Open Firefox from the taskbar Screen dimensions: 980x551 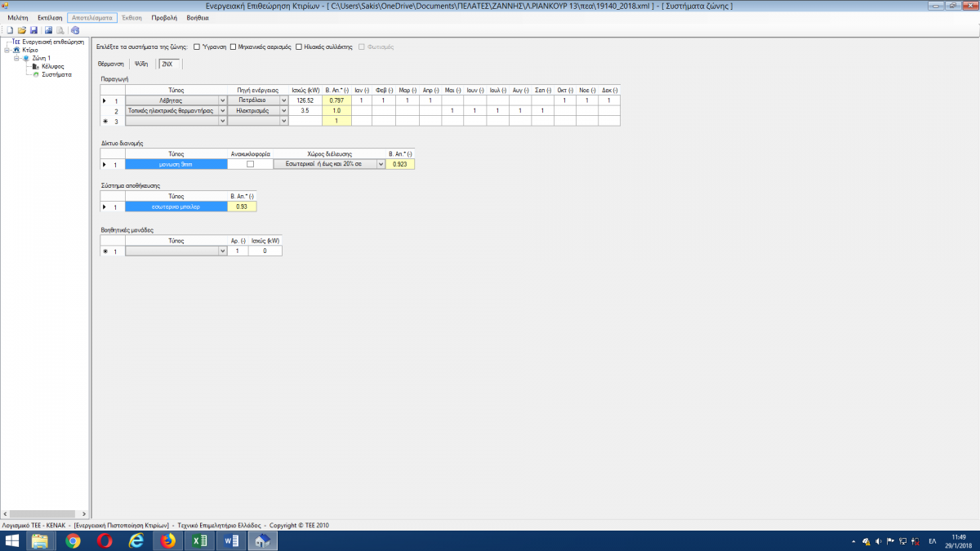(x=168, y=540)
